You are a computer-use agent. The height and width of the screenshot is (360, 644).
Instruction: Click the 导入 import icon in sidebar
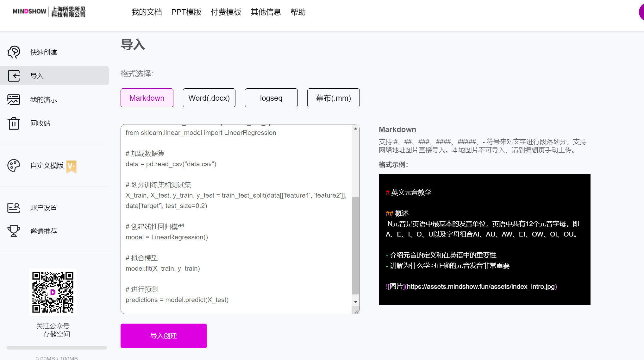point(13,76)
